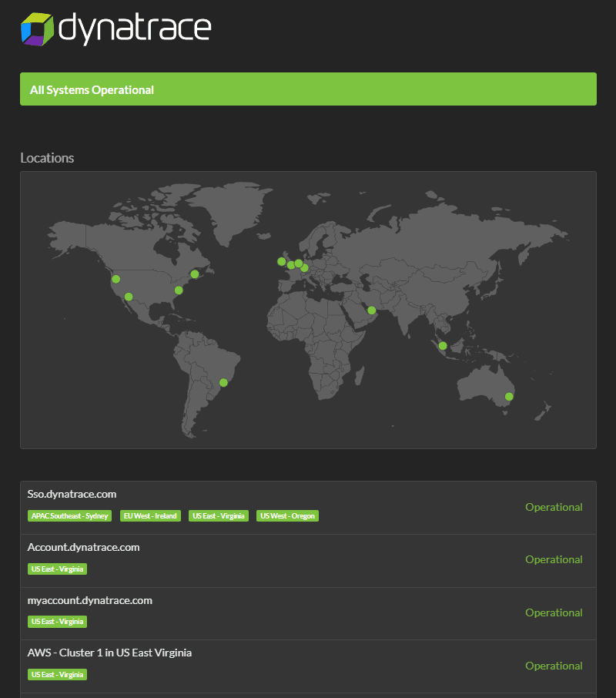Click Operational status for AWS Cluster 1
Image resolution: width=616 pixels, height=698 pixels.
click(x=554, y=666)
